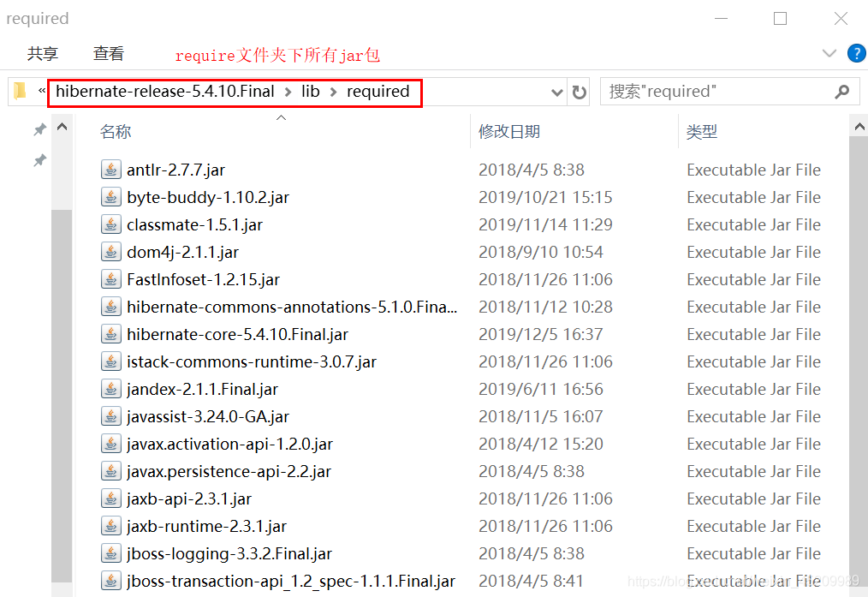Open the blue Help question mark icon
Image resolution: width=868 pixels, height=597 pixels.
point(856,53)
